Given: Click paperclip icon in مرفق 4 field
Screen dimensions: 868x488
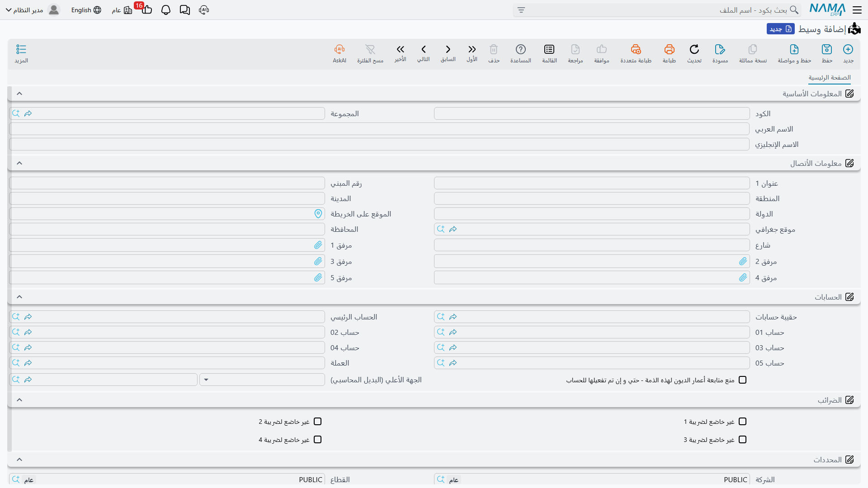Looking at the screenshot, I should click(743, 277).
